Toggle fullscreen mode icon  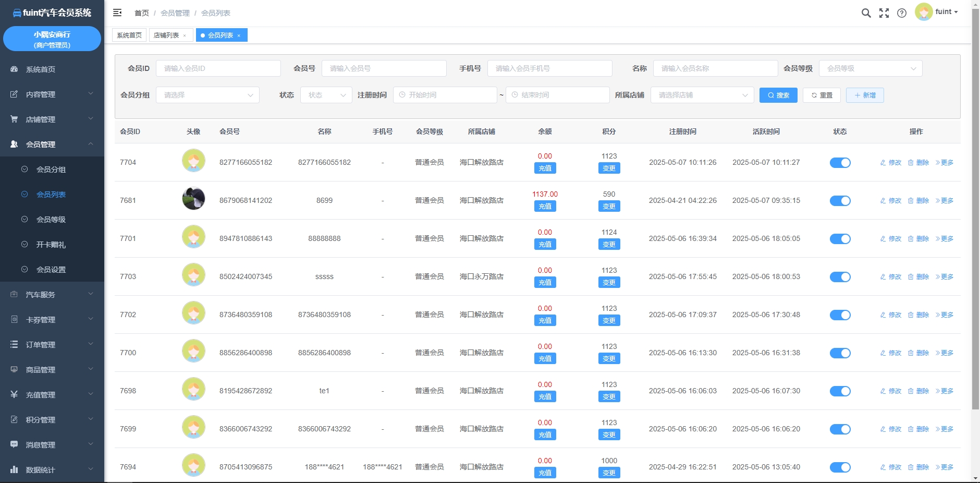[884, 13]
